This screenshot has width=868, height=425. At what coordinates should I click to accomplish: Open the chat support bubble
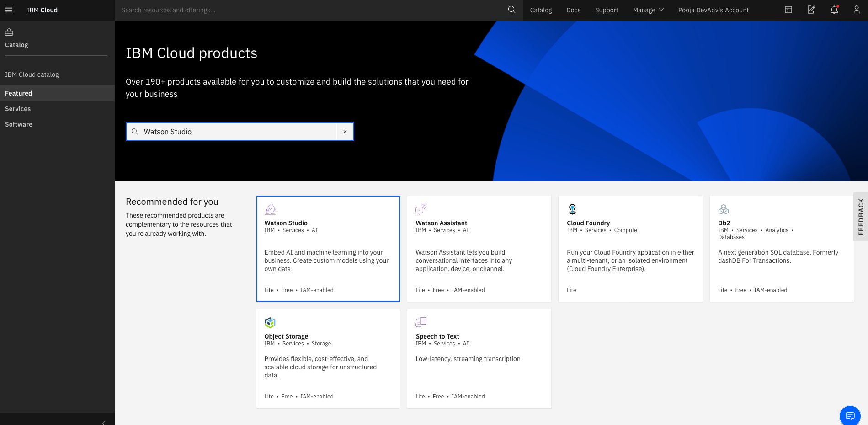pos(850,416)
